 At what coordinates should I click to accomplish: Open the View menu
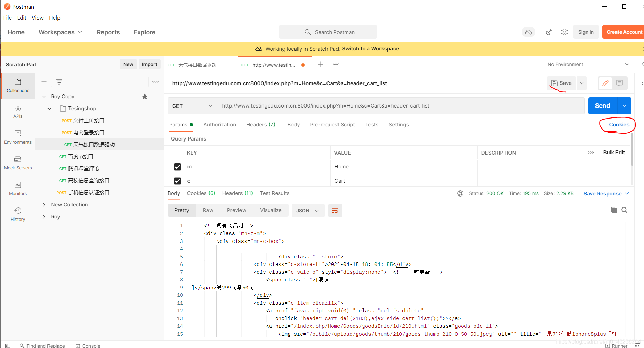pyautogui.click(x=37, y=18)
